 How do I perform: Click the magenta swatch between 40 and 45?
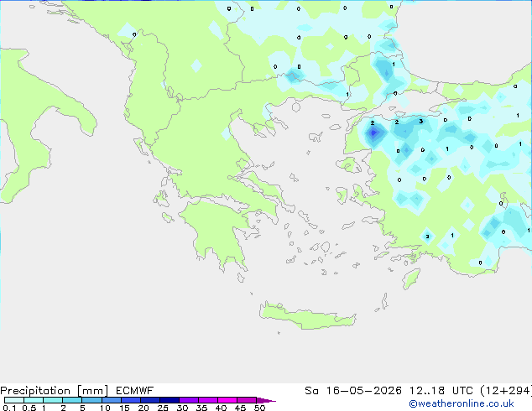[227, 400]
